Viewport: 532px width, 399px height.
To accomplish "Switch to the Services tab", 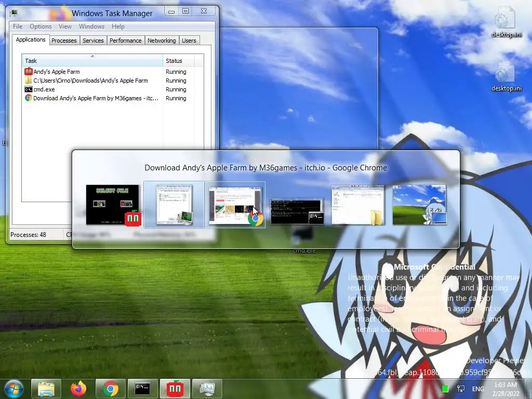I will pos(93,41).
